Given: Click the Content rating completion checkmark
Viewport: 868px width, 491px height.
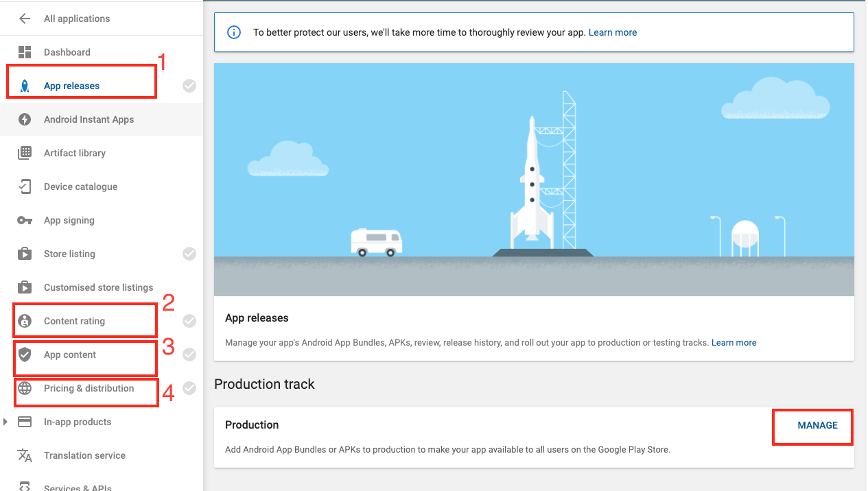Looking at the screenshot, I should 189,321.
